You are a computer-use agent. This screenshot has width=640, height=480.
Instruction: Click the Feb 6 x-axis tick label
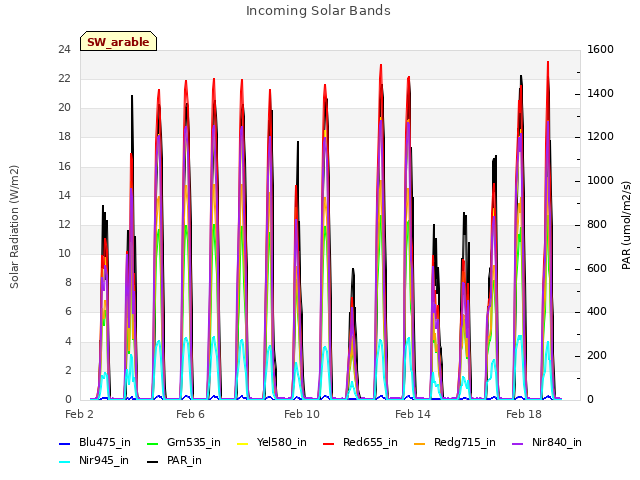tap(190, 414)
